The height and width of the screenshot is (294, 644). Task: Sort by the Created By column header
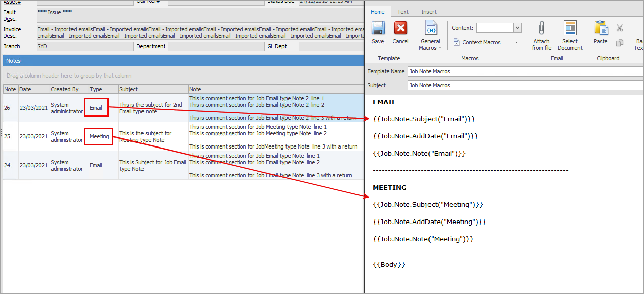click(x=69, y=89)
